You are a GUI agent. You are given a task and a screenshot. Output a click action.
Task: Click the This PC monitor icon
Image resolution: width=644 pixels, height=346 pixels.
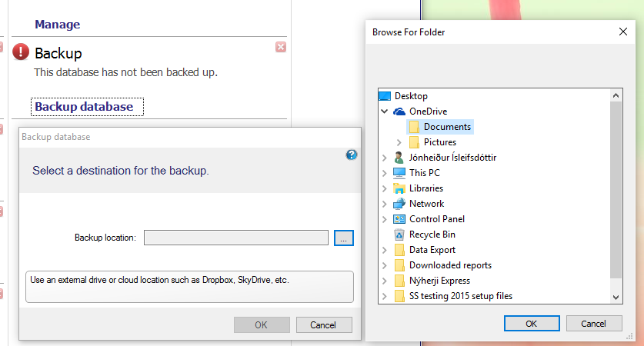[x=399, y=173]
